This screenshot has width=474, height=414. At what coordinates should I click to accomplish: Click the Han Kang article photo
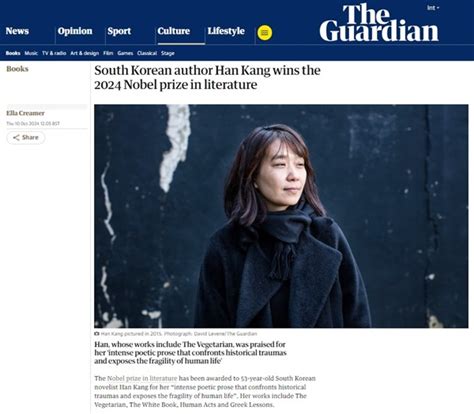[x=281, y=216]
